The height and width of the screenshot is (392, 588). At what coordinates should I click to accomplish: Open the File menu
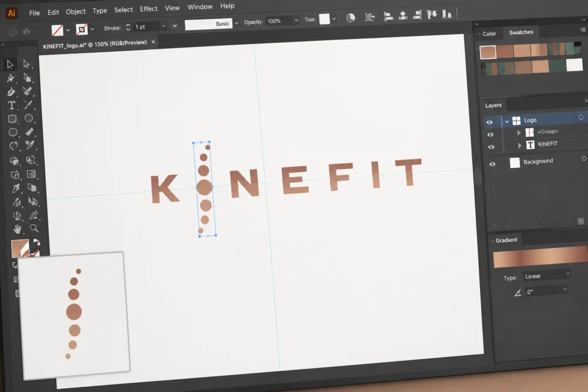[34, 13]
